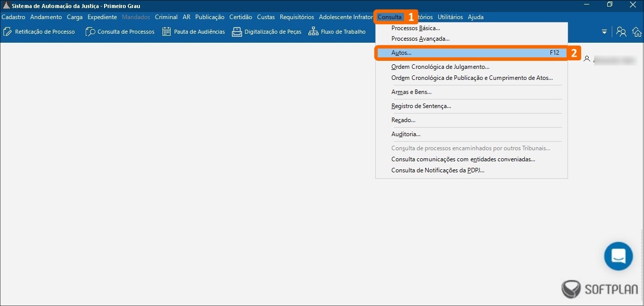Select Processos Básica... menu entry
644x306 pixels.
[471, 28]
